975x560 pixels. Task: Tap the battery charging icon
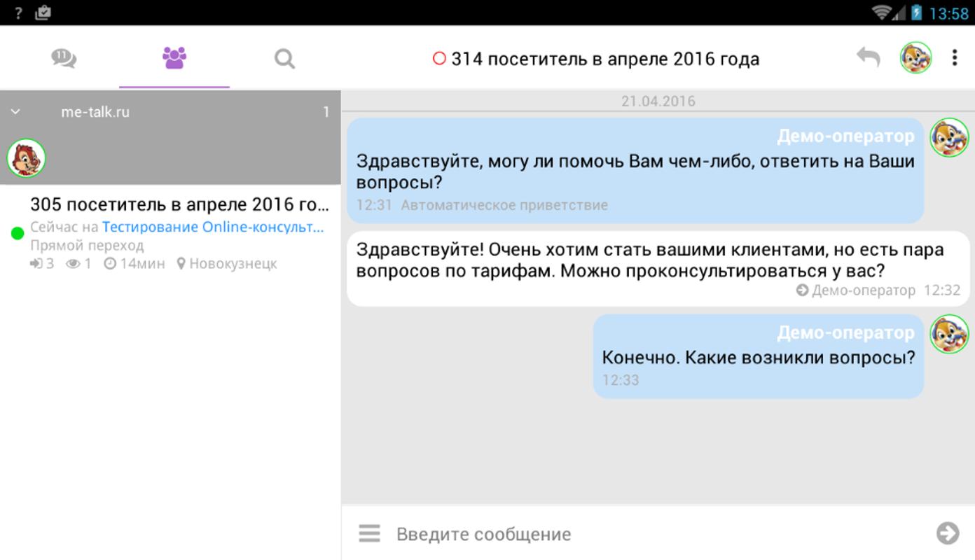917,13
